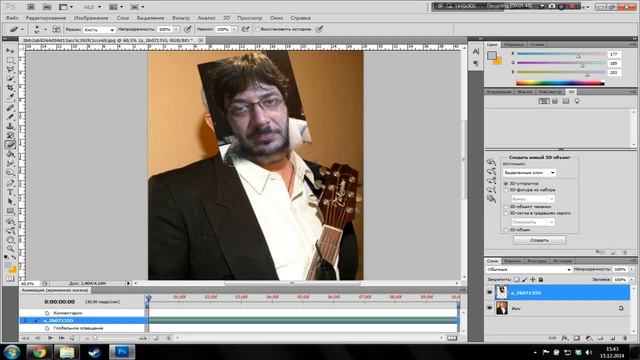Toggle the brush panel icon in options bar
This screenshot has height=360, width=640.
56,29
